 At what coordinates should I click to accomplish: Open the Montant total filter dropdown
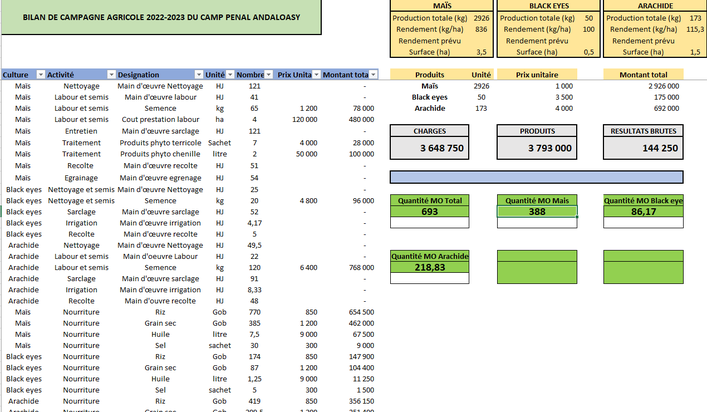375,75
